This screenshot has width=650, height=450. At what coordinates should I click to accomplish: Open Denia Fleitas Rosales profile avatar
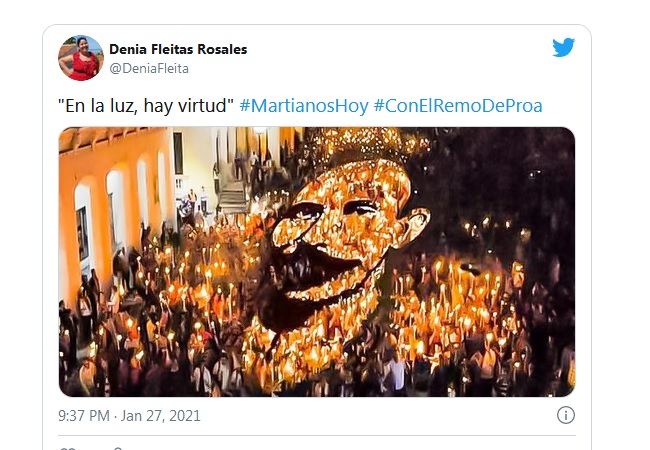(x=81, y=58)
